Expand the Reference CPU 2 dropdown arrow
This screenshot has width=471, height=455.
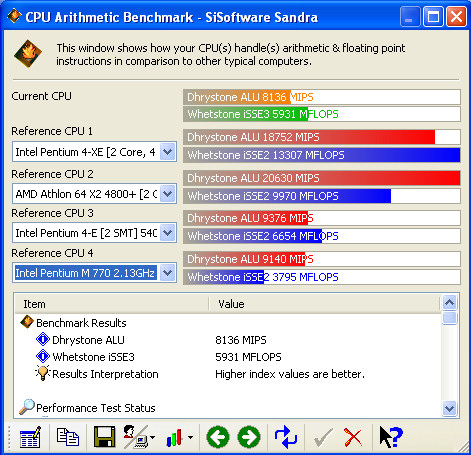coord(168,194)
